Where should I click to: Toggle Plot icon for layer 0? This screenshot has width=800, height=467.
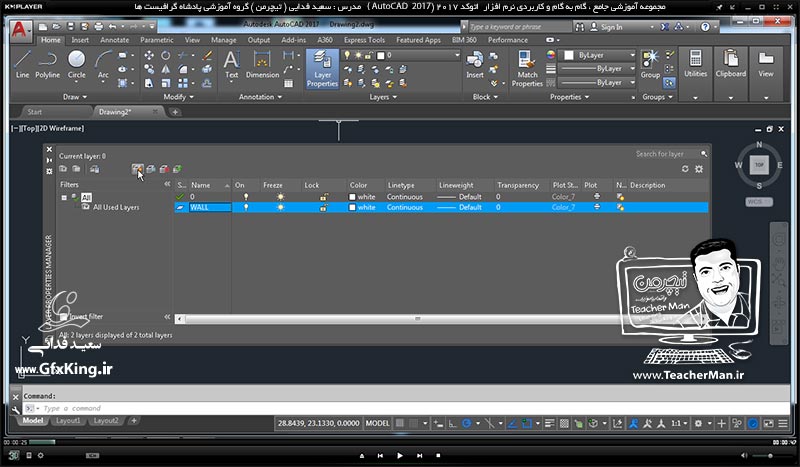(596, 196)
